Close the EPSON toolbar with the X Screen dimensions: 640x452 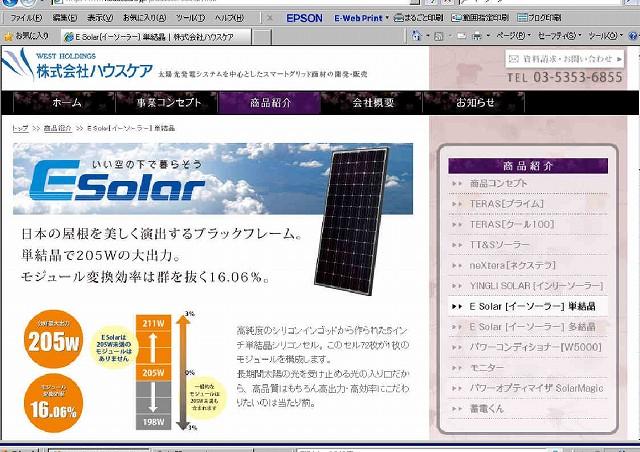tap(269, 18)
